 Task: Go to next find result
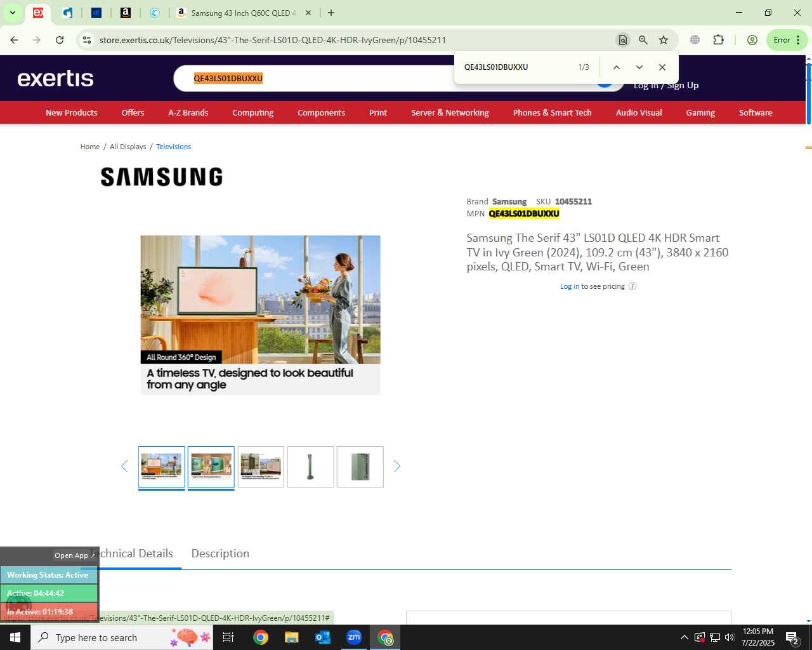point(639,67)
